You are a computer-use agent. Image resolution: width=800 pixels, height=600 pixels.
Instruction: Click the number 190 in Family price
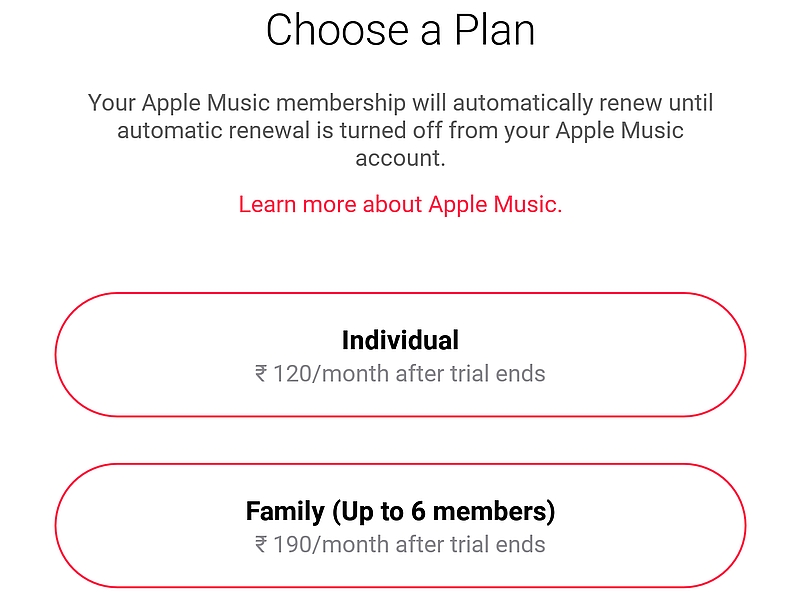click(292, 545)
